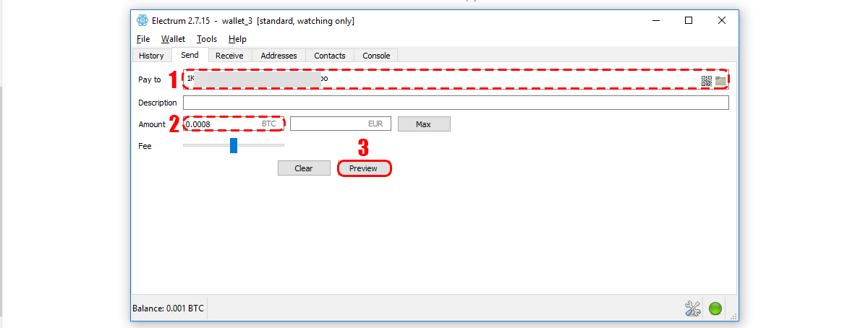The image size is (868, 328).
Task: Open the Console tab
Action: tap(376, 56)
